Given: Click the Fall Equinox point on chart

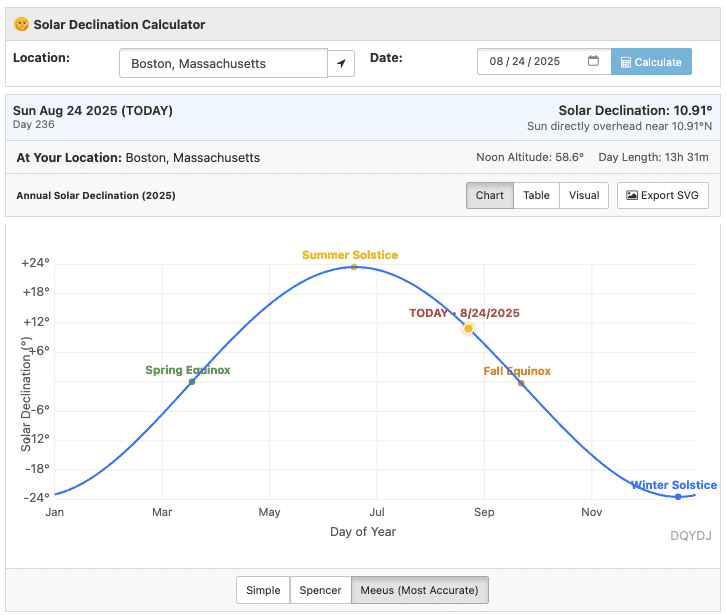Looking at the screenshot, I should pyautogui.click(x=521, y=383).
